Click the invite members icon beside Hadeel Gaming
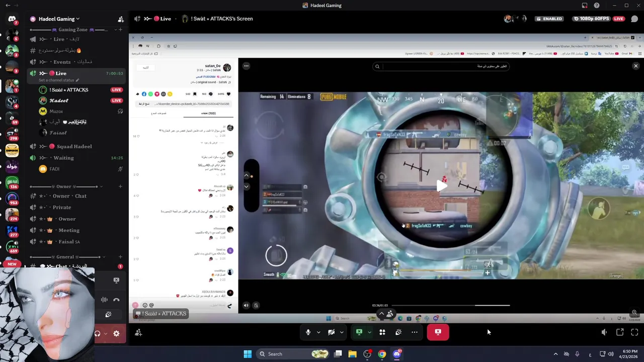The width and height of the screenshot is (644, 362). 121,19
